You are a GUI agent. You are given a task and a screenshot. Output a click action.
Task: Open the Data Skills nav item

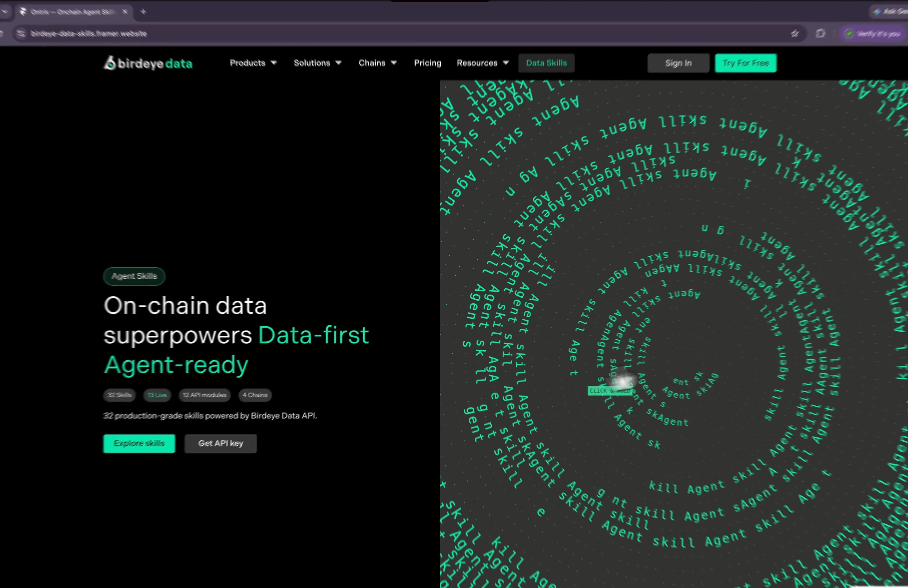click(546, 63)
